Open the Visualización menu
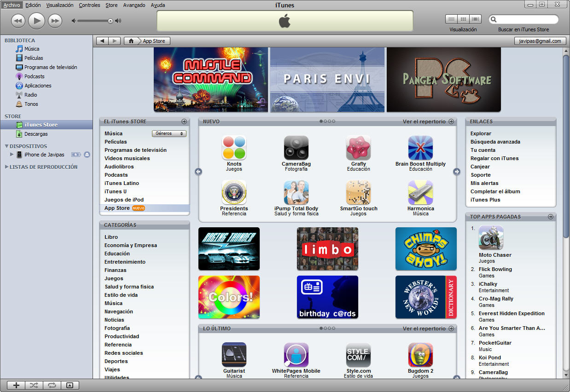The height and width of the screenshot is (392, 570). [x=60, y=5]
